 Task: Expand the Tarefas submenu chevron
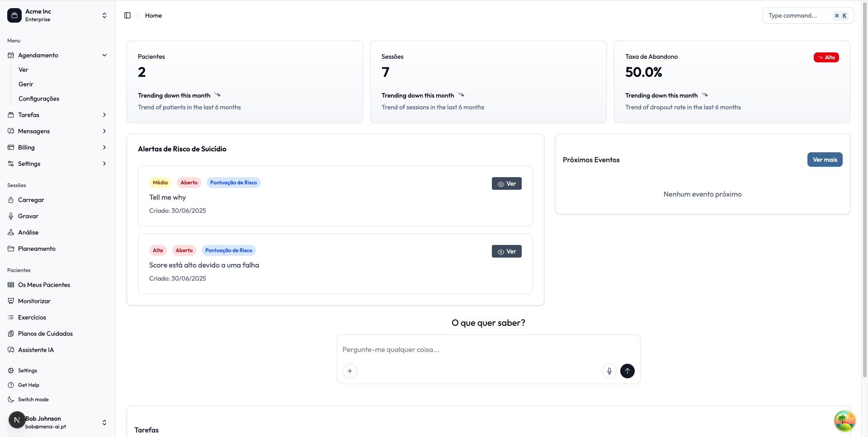[104, 115]
